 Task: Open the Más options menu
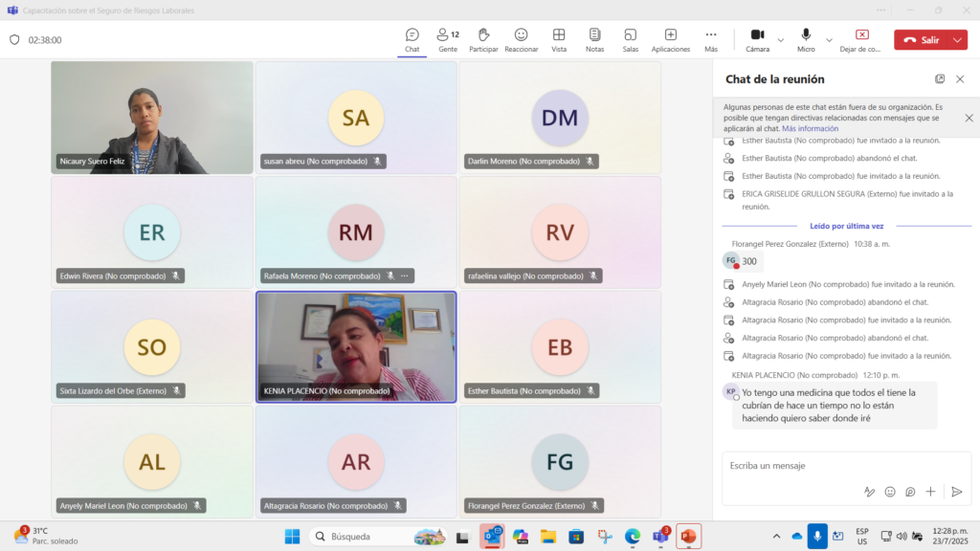click(711, 40)
